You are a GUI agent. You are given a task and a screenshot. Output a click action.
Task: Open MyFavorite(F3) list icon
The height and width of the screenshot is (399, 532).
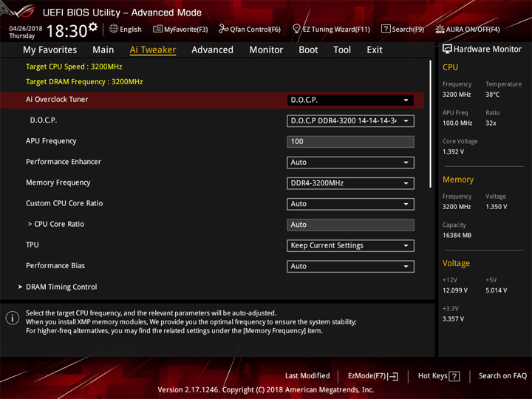pyautogui.click(x=157, y=29)
